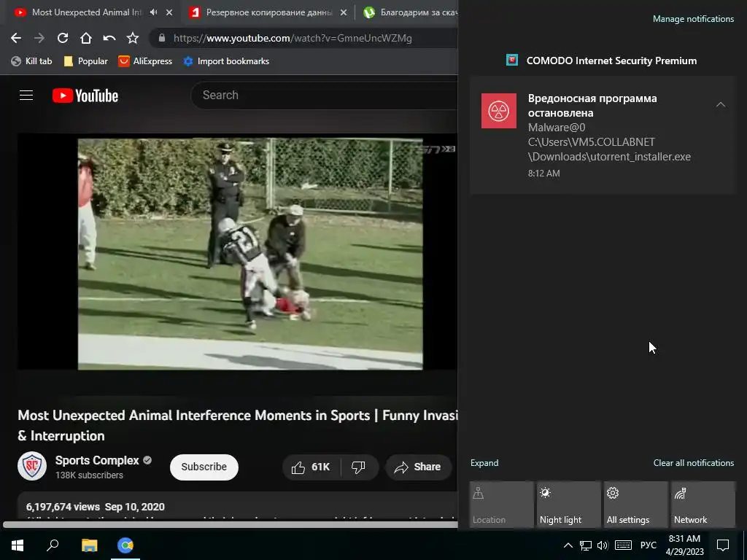747x560 pixels.
Task: Show hidden tray icons chevron
Action: [568, 545]
